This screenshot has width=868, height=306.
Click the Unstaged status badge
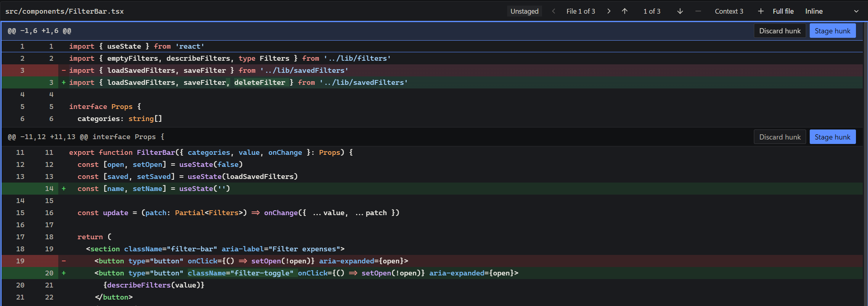coord(524,11)
